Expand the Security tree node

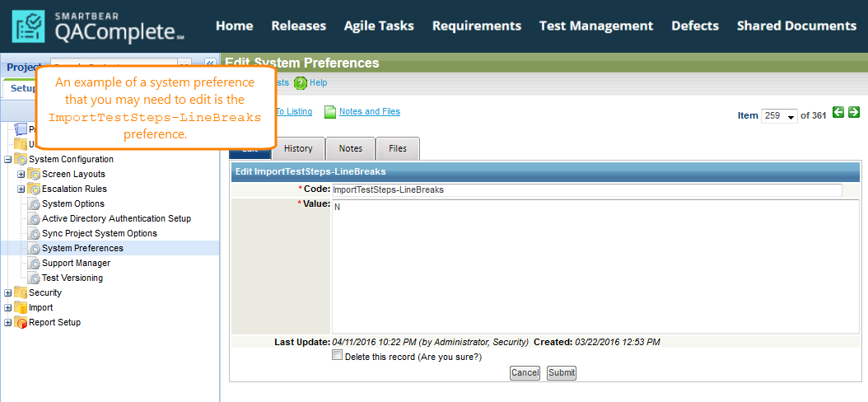(x=7, y=293)
